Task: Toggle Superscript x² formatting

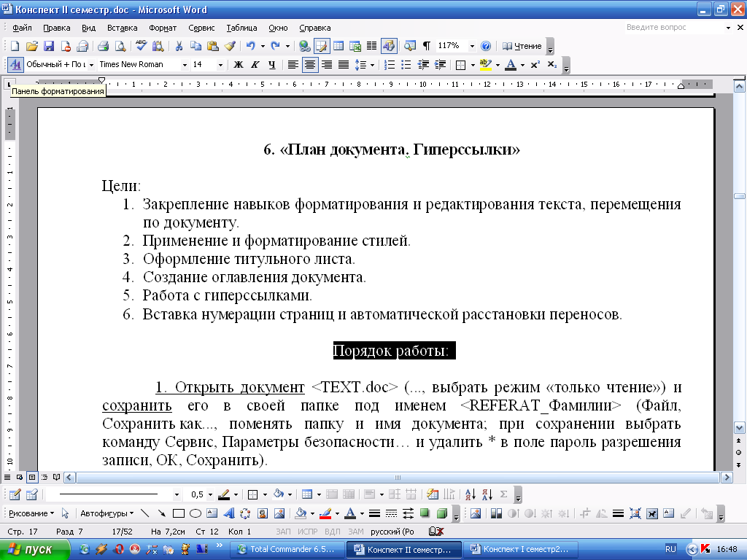Action: (x=535, y=65)
